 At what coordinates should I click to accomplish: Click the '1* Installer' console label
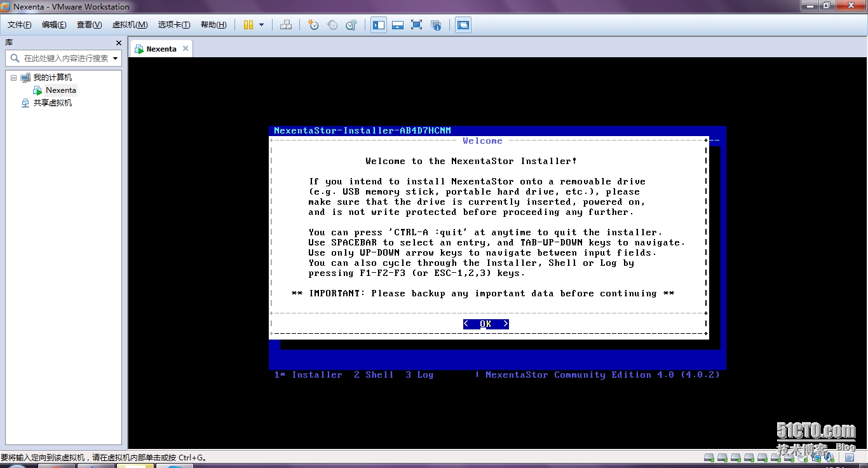308,375
